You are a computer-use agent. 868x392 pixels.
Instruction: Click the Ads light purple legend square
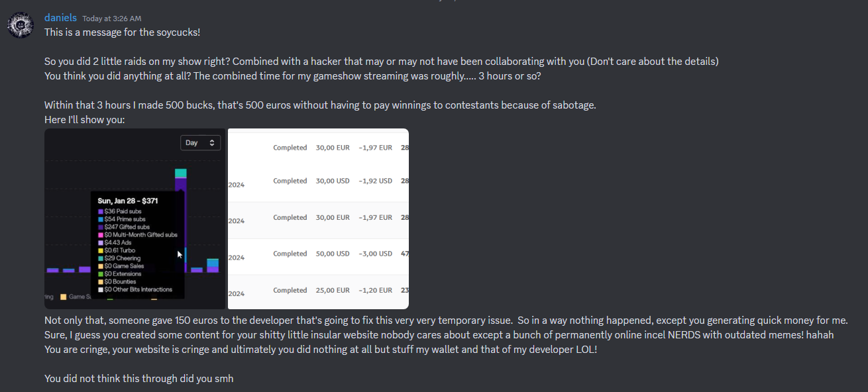click(x=101, y=243)
